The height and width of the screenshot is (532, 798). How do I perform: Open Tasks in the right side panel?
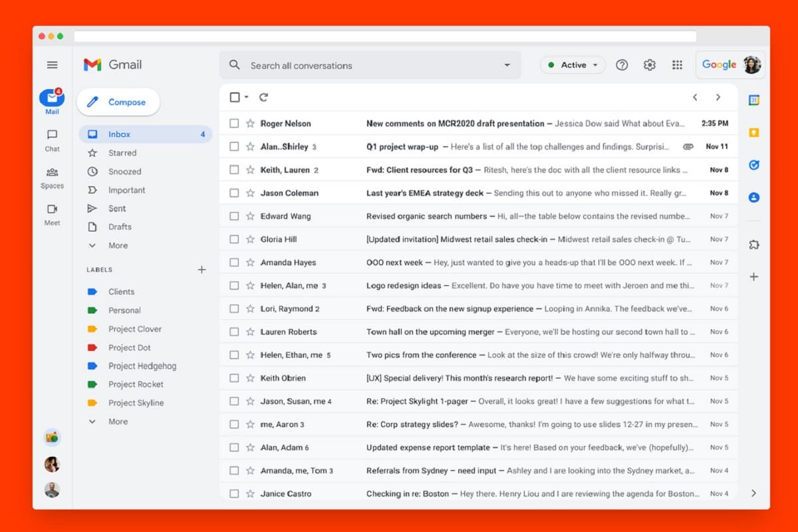click(753, 165)
